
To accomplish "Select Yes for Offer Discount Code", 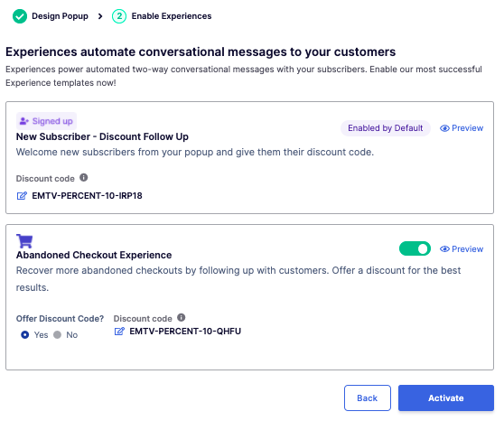I will 24,335.
